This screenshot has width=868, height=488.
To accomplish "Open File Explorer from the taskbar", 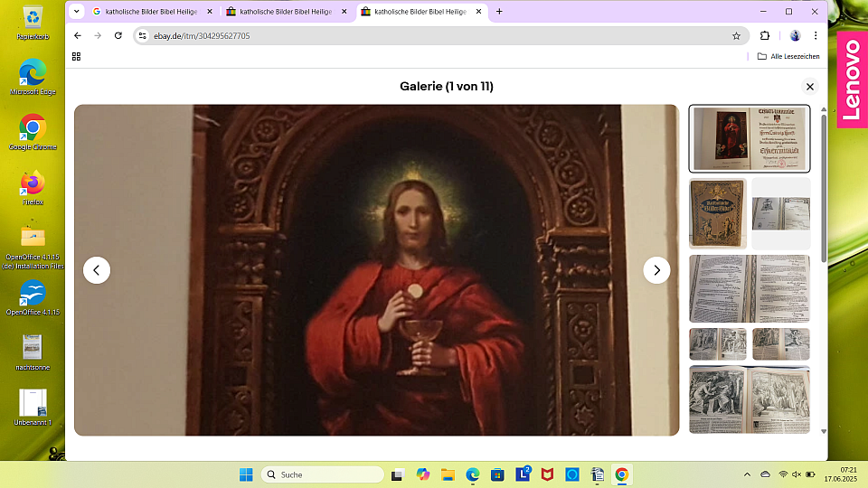I will coord(448,474).
